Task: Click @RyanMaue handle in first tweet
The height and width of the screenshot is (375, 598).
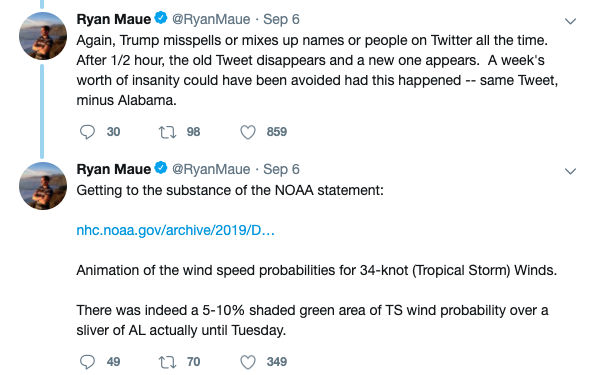Action: pyautogui.click(x=211, y=19)
